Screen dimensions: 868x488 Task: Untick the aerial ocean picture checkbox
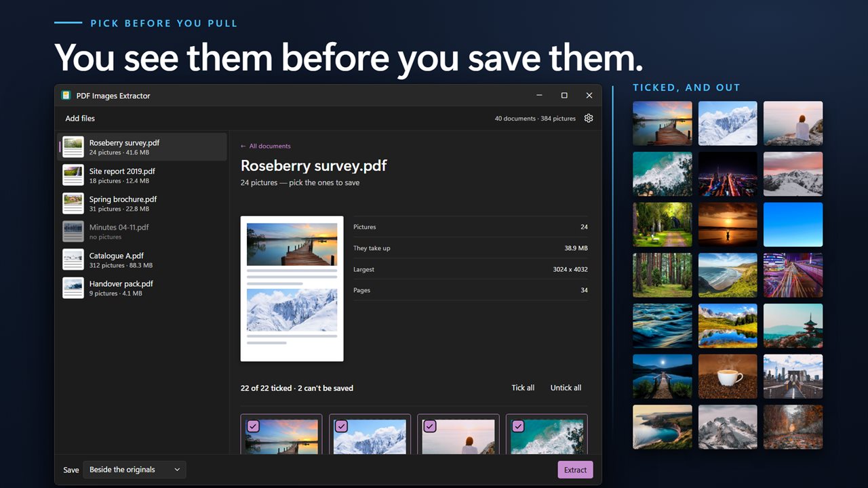click(x=518, y=426)
